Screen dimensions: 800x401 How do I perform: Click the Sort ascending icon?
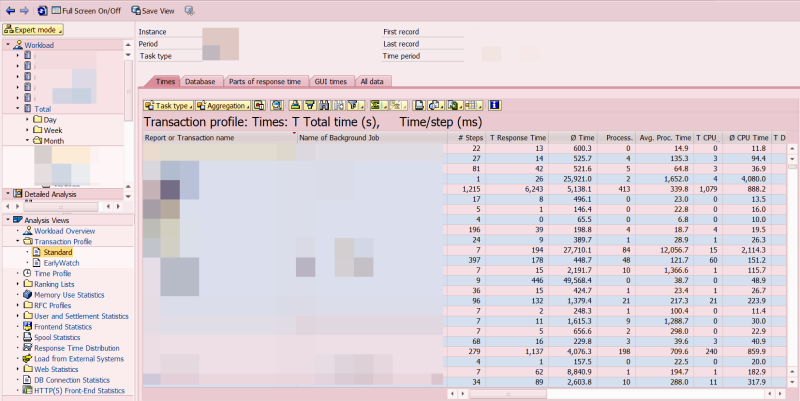pyautogui.click(x=295, y=106)
